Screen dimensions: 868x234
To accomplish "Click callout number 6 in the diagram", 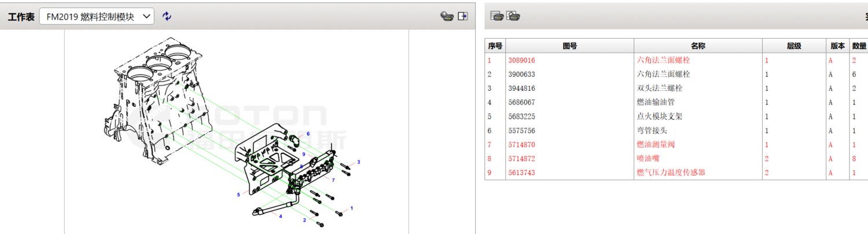I will [308, 134].
